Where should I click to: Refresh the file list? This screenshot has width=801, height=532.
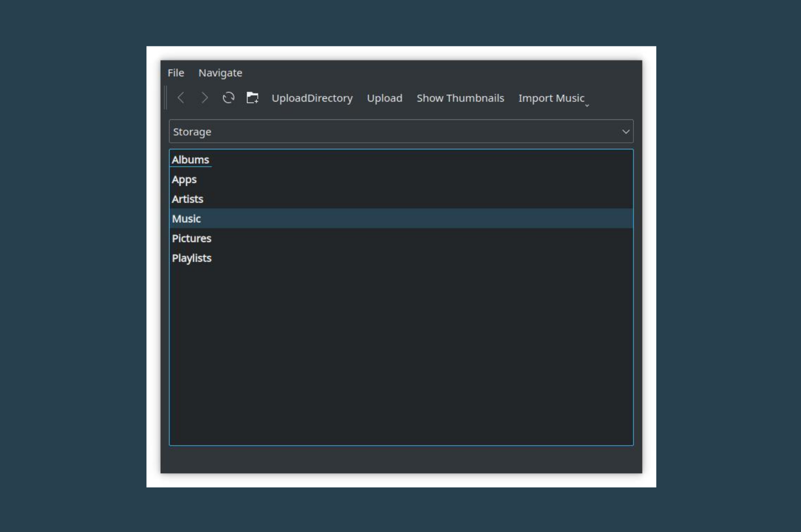pos(229,98)
